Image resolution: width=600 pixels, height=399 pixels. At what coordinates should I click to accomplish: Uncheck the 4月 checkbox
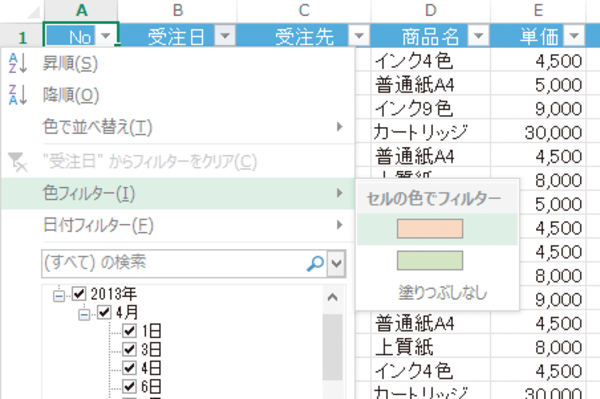(104, 312)
